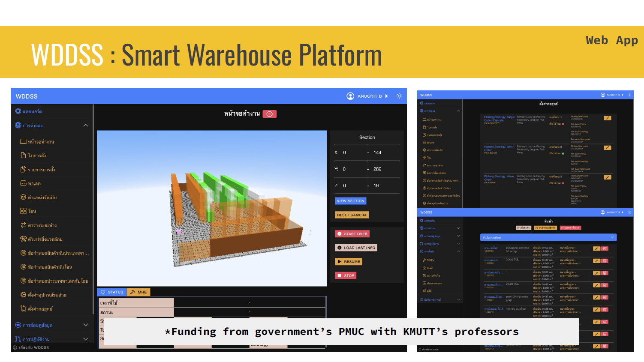Click the X section maximum field showing 144
Viewport: 644px width, 362px height.
pos(384,153)
